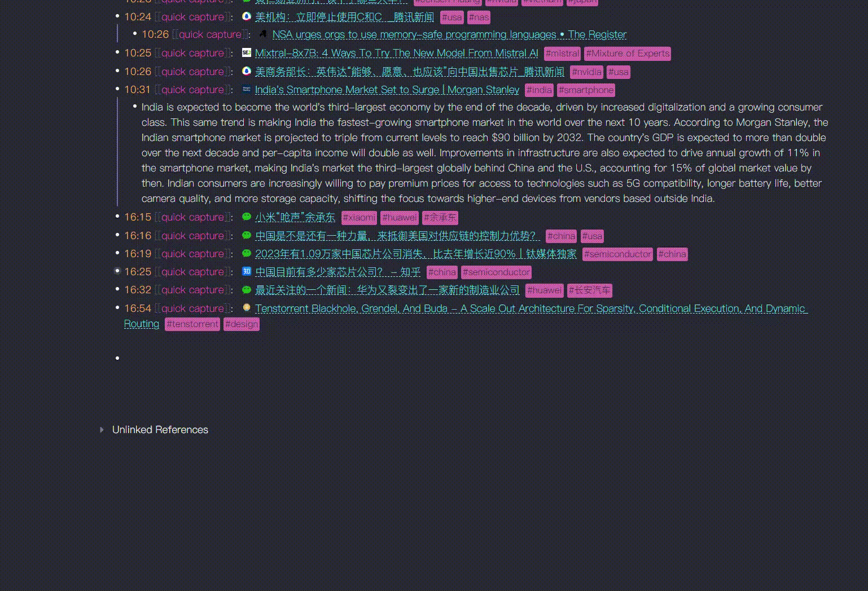Screen dimensions: 868x591
Task: Click the 10:31 timestamp text
Action: 138,90
